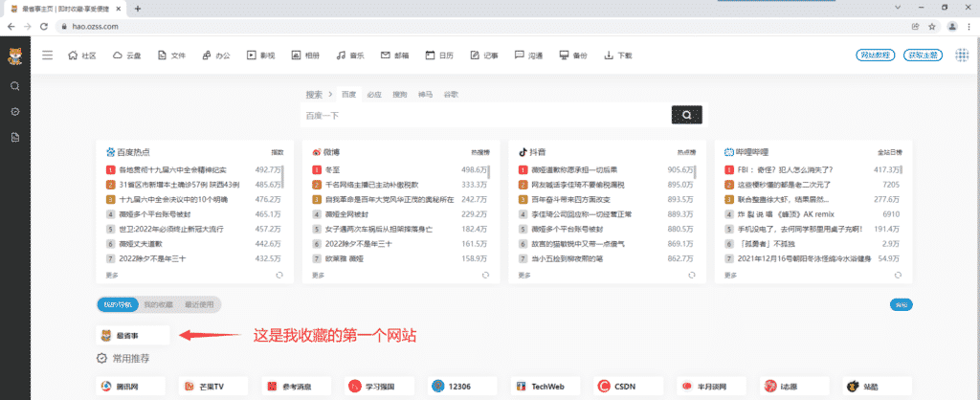980x400 pixels.
Task: Open settings gear in left sidebar
Action: pos(15,111)
